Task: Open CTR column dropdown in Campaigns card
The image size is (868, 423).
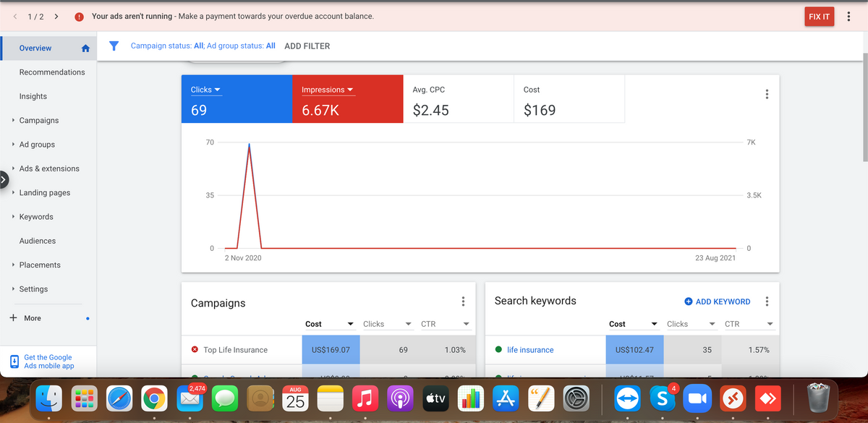Action: point(467,324)
